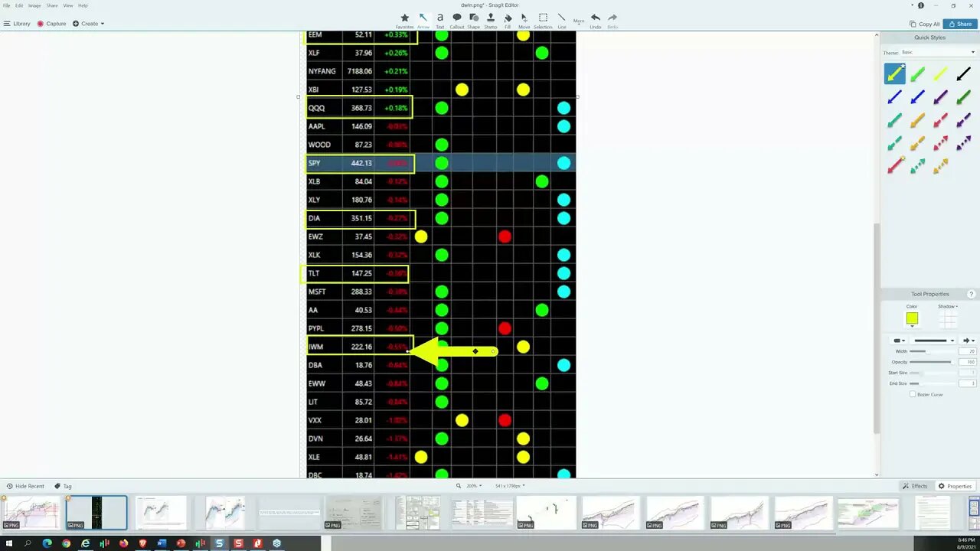Click the Opacity value field
The height and width of the screenshot is (551, 980).
tap(968, 362)
